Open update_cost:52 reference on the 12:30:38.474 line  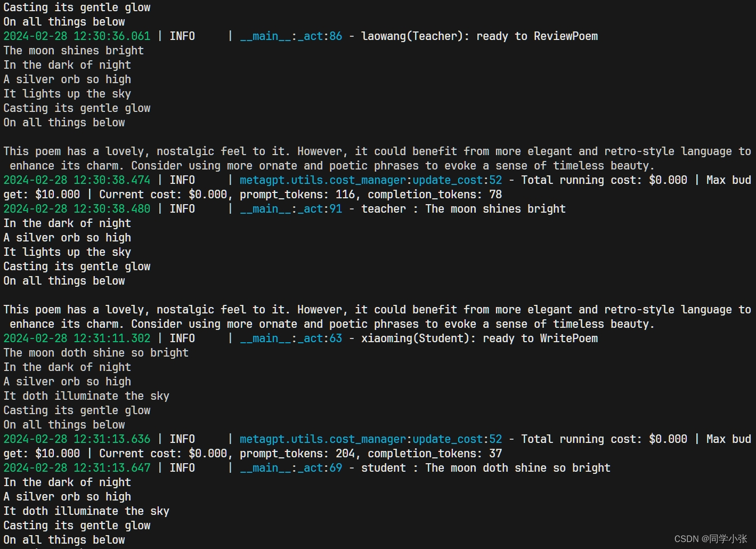pos(457,180)
